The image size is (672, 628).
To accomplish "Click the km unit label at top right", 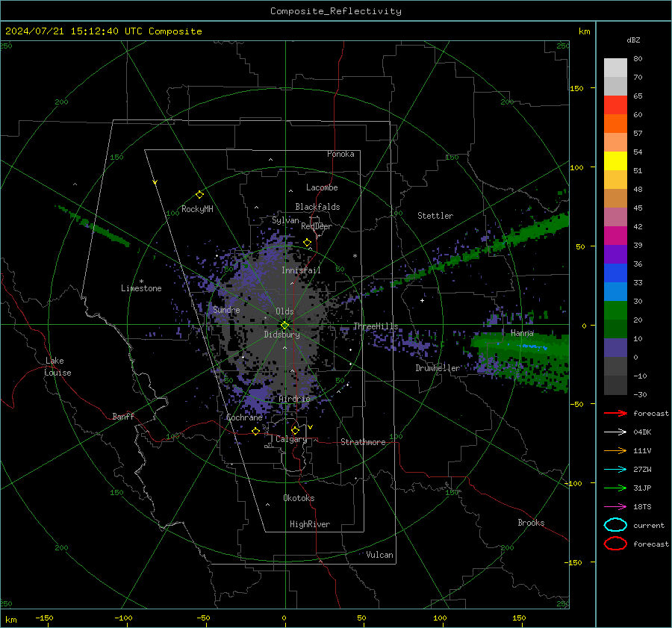I will [x=584, y=31].
